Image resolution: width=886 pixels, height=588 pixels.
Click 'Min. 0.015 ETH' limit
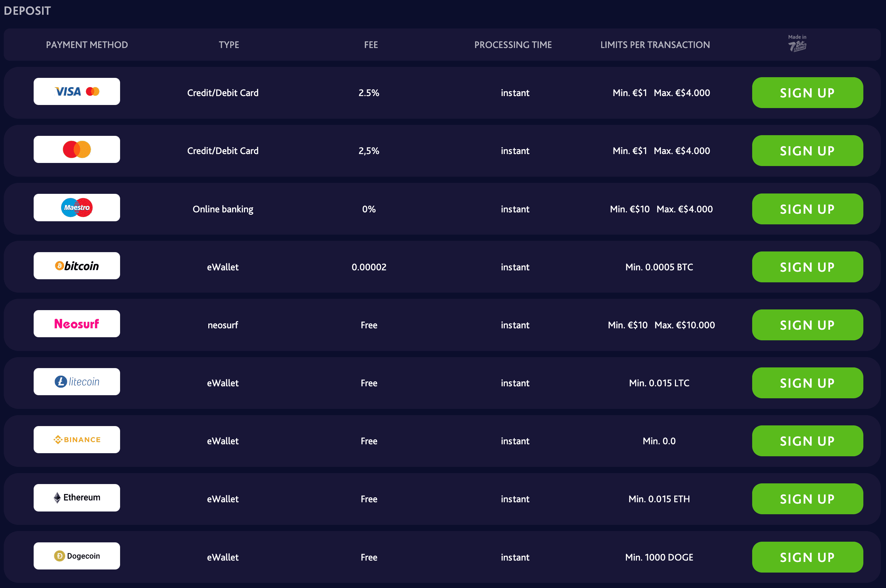(659, 499)
